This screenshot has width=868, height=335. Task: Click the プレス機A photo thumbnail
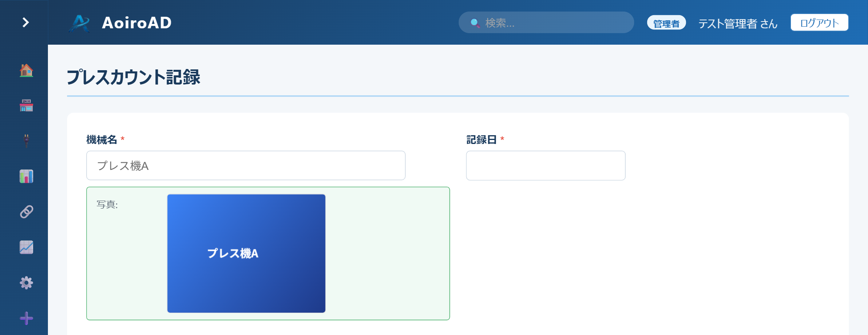(x=246, y=253)
